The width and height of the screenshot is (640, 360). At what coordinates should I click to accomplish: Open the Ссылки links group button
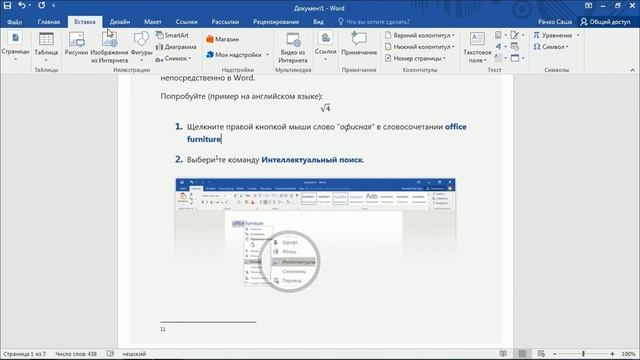(x=325, y=47)
